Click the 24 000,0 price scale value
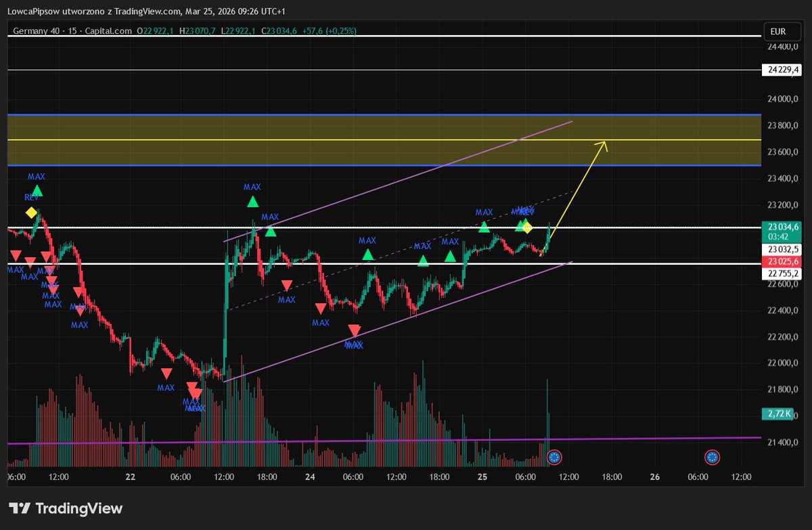The width and height of the screenshot is (812, 530). [x=784, y=100]
